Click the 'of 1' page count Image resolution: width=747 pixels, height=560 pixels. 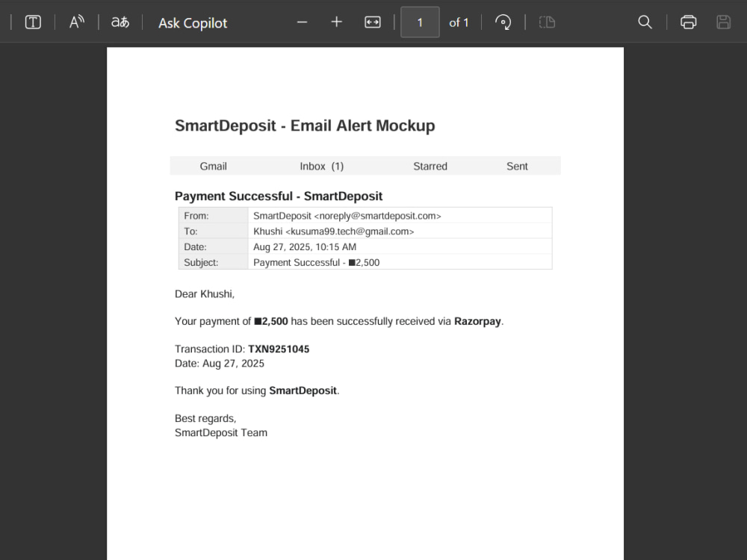coord(459,22)
